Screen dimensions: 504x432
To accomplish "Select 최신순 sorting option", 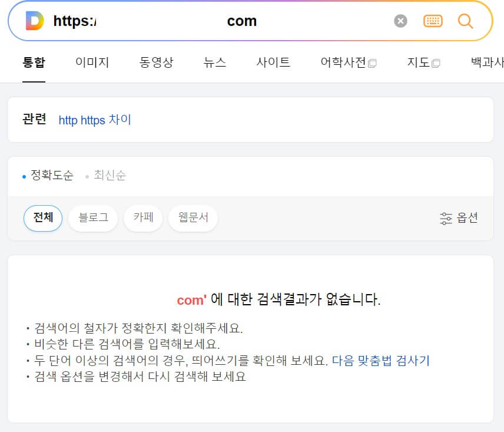I will tap(110, 176).
